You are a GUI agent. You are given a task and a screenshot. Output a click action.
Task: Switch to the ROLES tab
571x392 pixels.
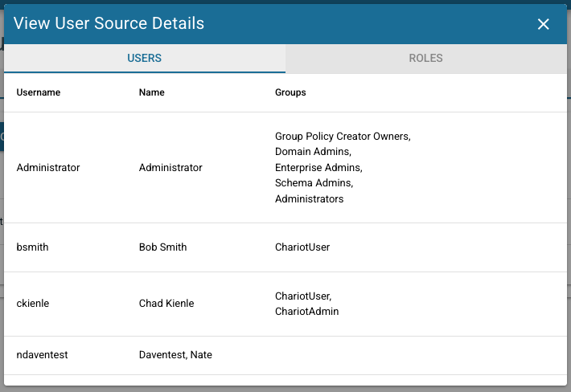point(425,58)
